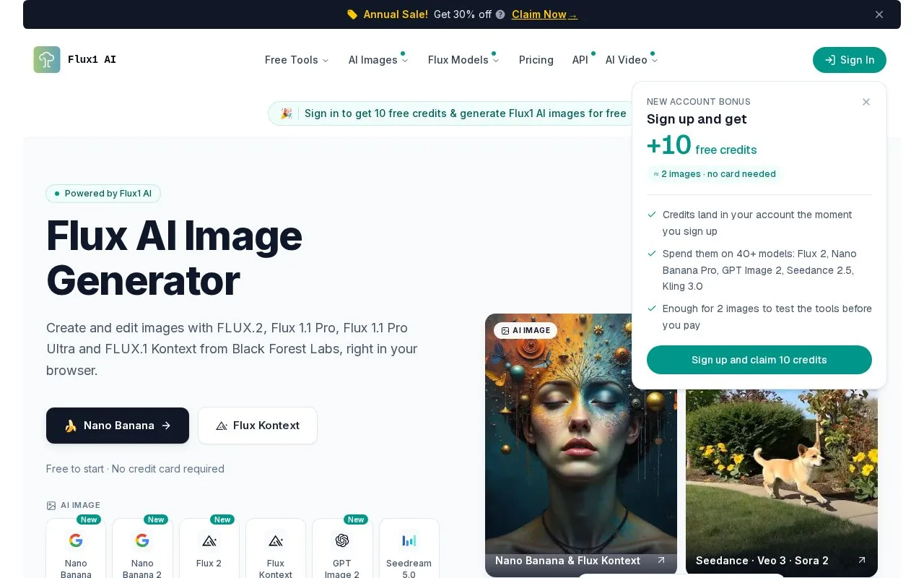Click the +10 free credits text
Screen dimensions: 924x578
[702, 146]
